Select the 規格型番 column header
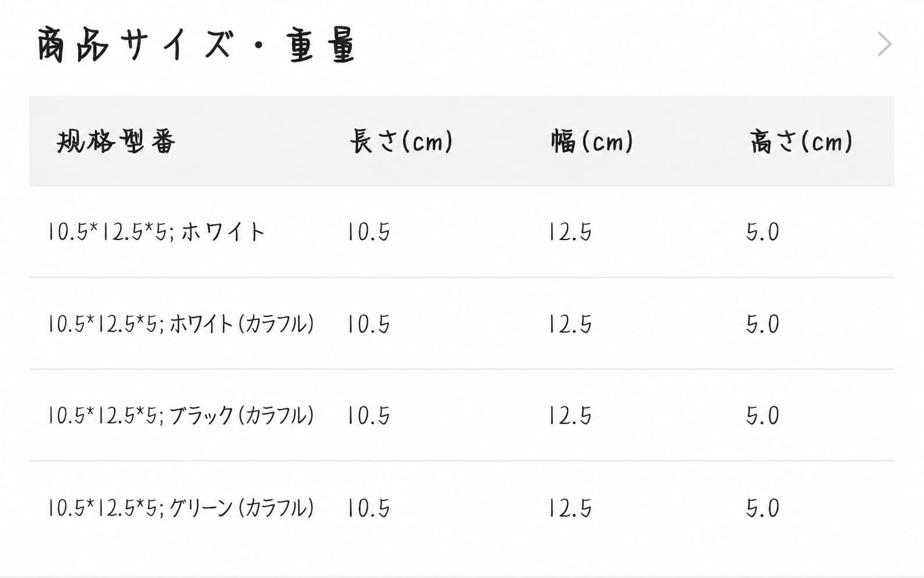This screenshot has width=924, height=578. (116, 141)
